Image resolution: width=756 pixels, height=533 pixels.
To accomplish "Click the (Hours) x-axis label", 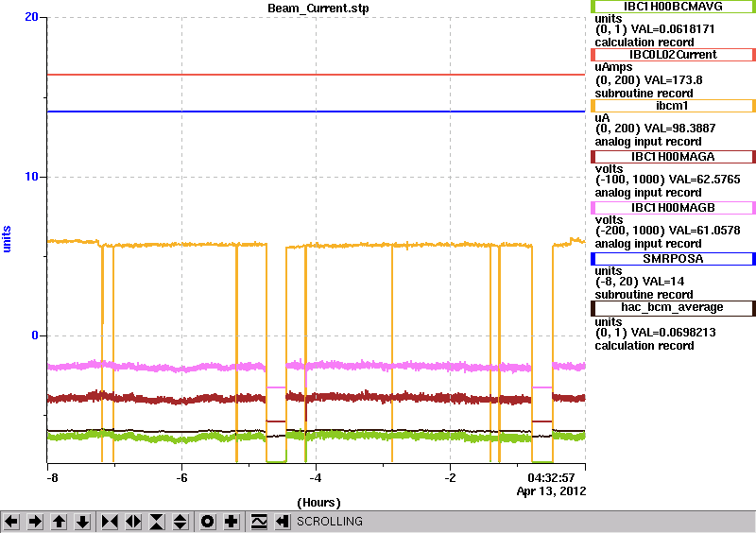I will click(x=318, y=503).
